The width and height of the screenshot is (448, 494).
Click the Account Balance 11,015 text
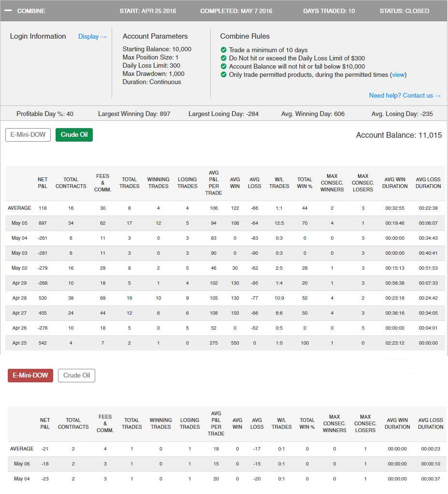tap(399, 135)
